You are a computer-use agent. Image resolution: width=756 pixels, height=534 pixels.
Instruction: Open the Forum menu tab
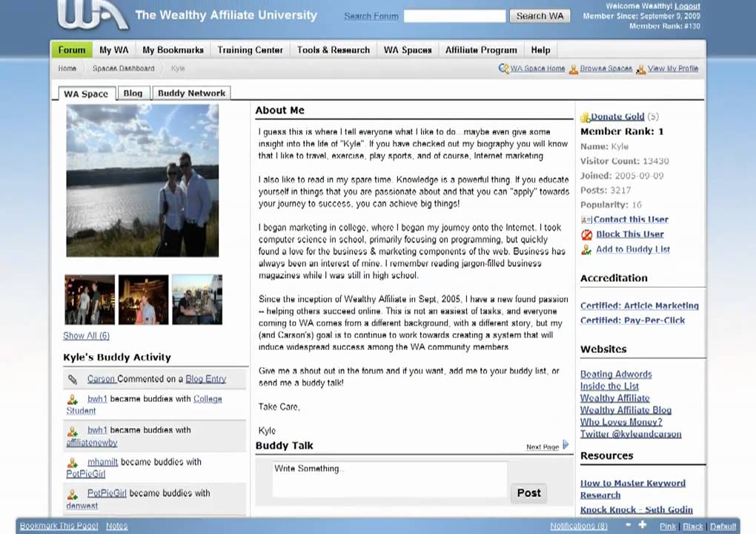pos(71,50)
